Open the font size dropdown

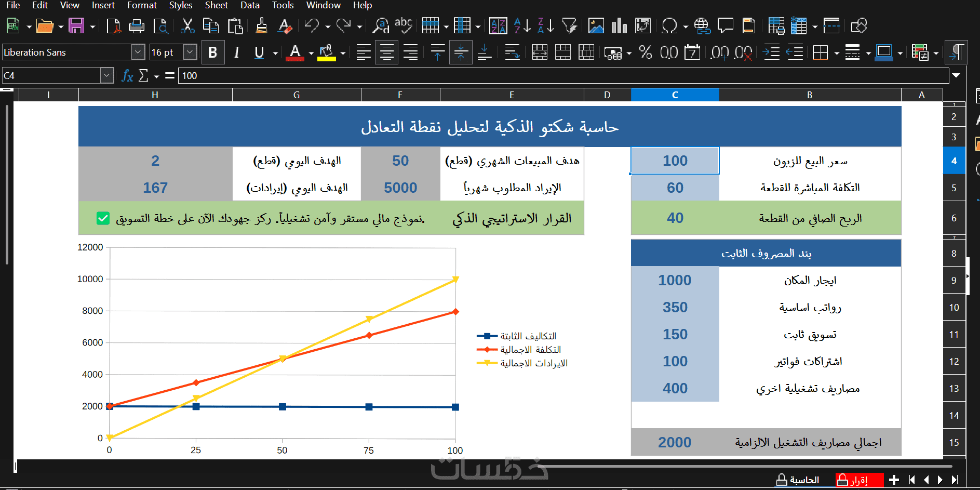[x=190, y=52]
